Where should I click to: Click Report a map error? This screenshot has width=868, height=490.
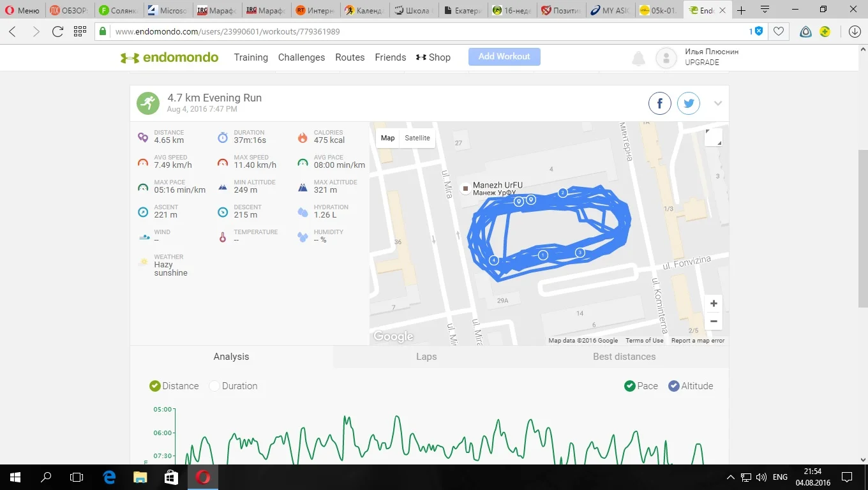698,341
